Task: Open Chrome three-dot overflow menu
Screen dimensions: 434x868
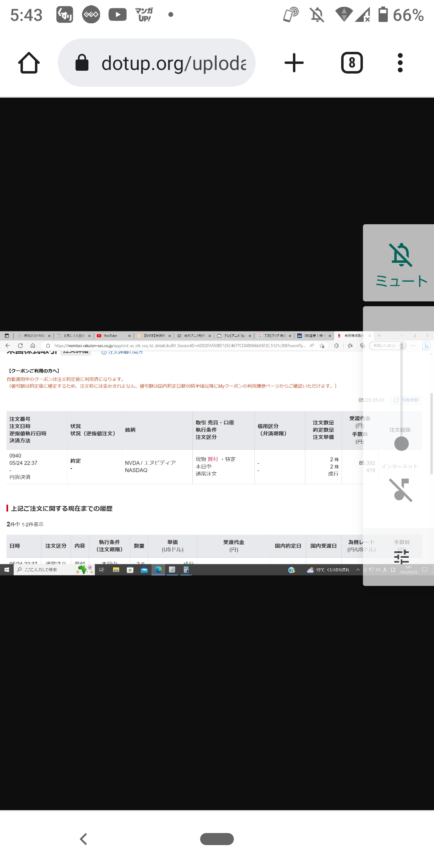Action: pos(400,63)
